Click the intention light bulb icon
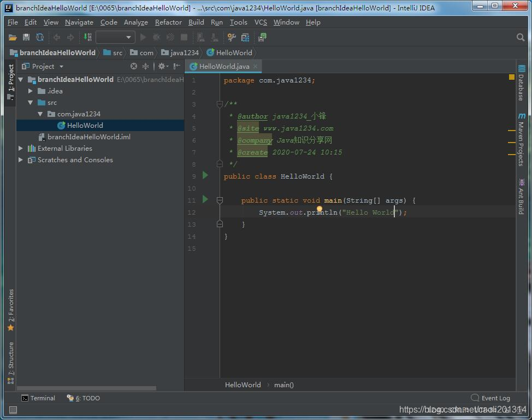The image size is (532, 420). click(320, 209)
